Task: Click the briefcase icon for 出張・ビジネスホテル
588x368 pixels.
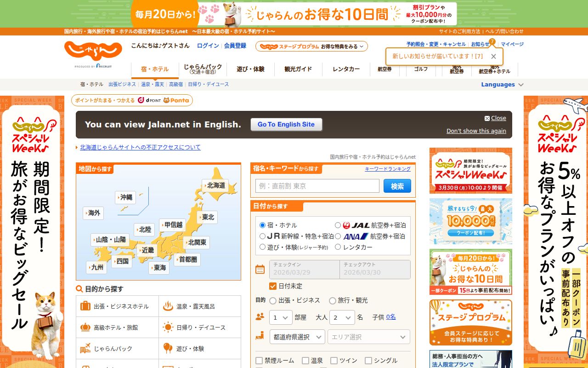Action: coord(85,306)
